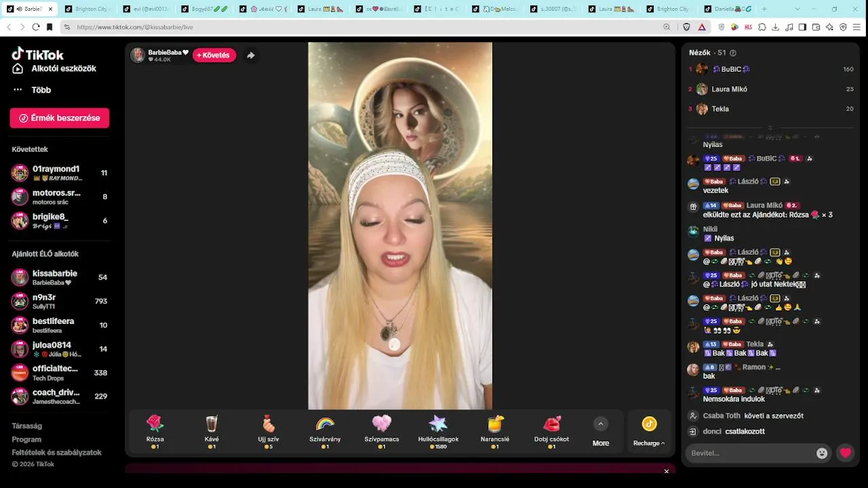This screenshot has width=868, height=488.
Task: Send the Ujj szív gift
Action: [x=269, y=432]
